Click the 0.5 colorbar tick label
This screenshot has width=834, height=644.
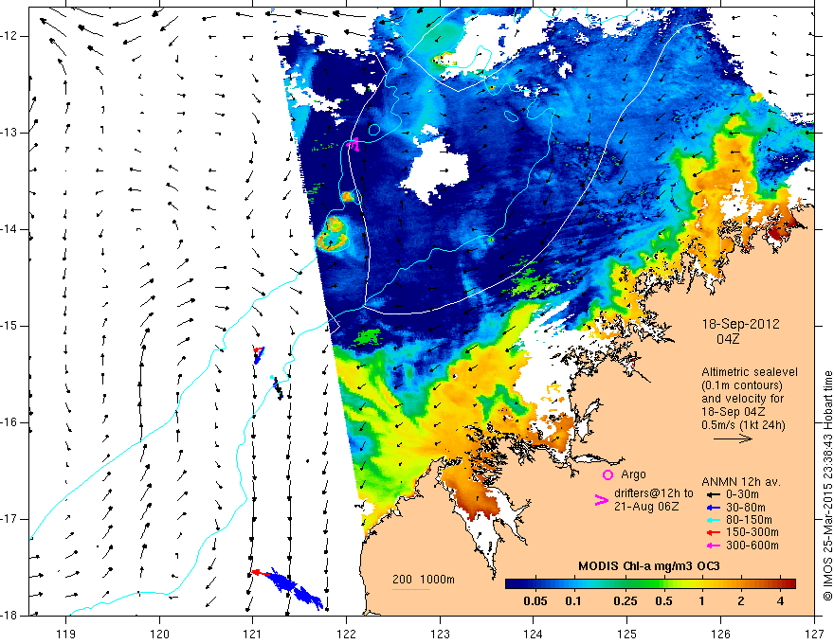click(x=663, y=601)
